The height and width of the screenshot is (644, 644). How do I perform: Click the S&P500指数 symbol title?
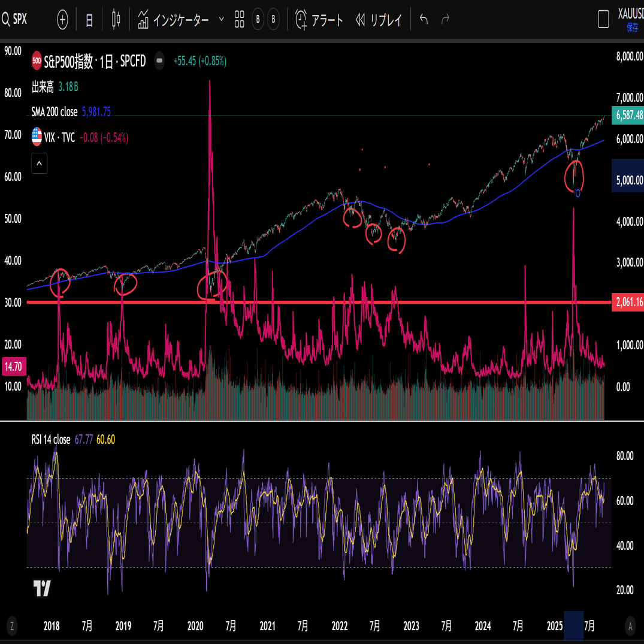click(95, 61)
